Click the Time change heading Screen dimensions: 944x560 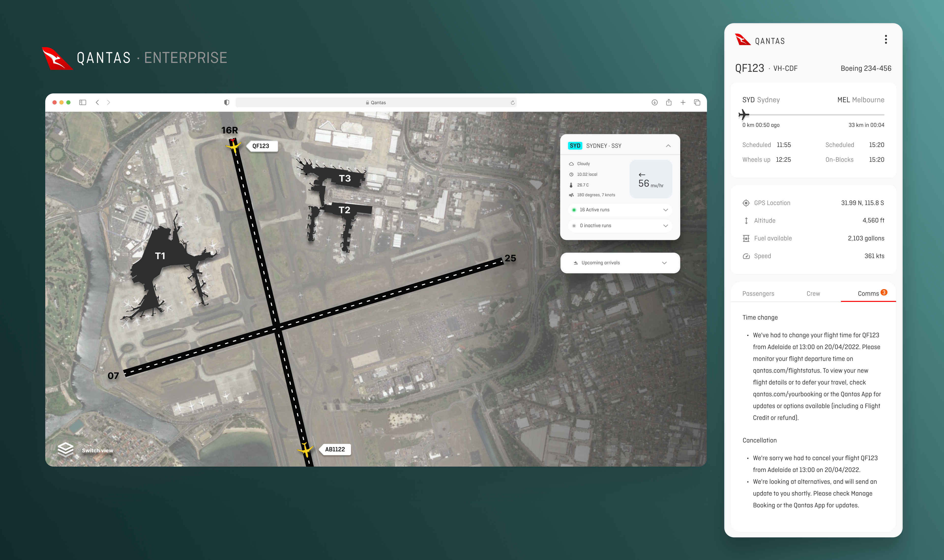click(760, 317)
